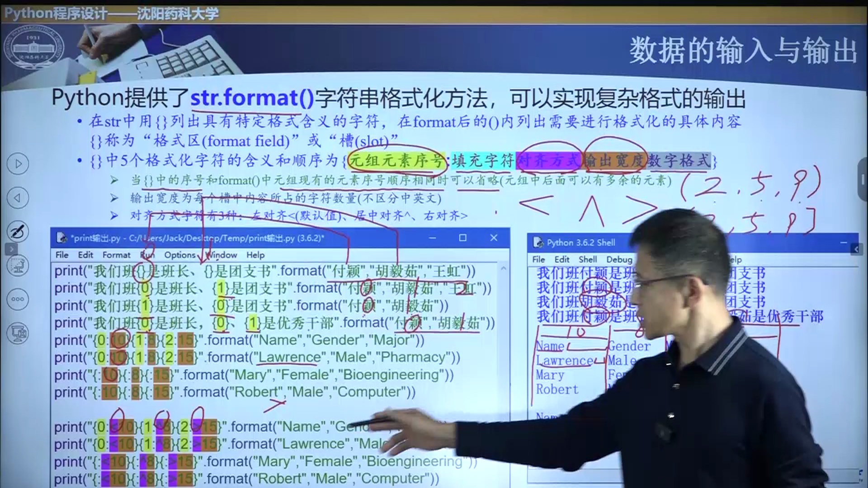Screen dimensions: 868x488
Task: Open the three-dots more options icon
Action: click(x=18, y=299)
